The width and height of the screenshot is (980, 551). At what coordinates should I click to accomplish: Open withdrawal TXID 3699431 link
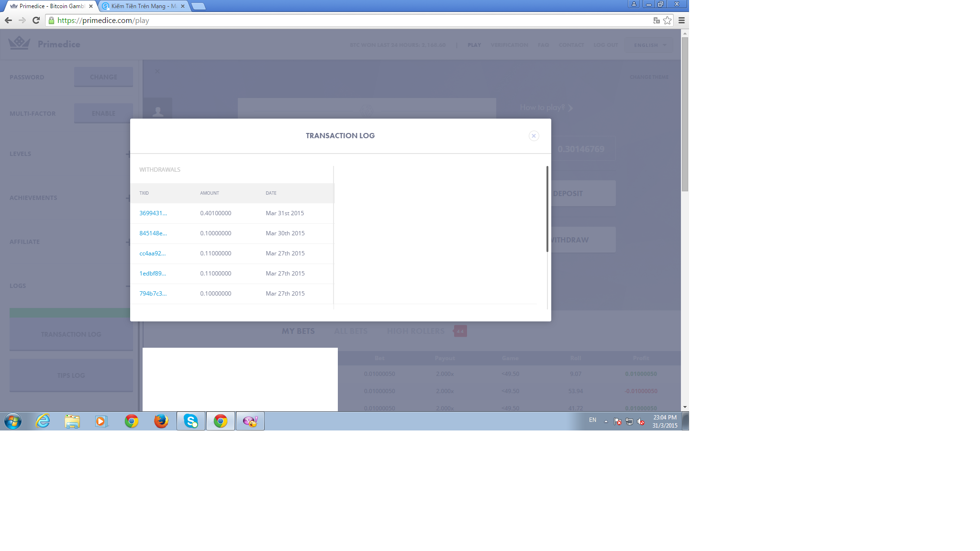[153, 213]
